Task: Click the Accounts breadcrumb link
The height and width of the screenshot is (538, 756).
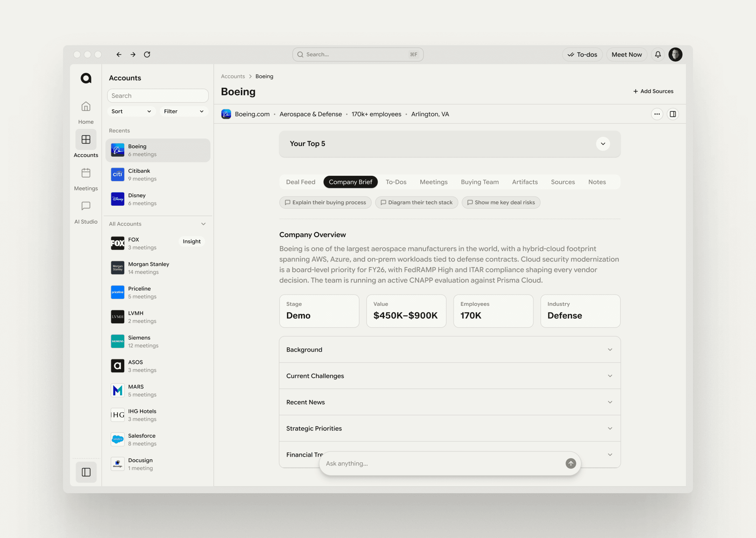Action: 233,76
